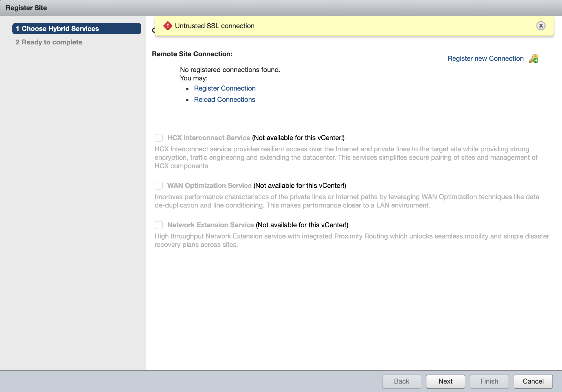
Task: Click the Finish button
Action: coord(489,381)
